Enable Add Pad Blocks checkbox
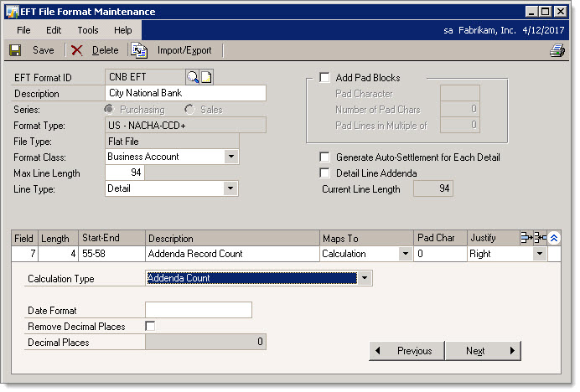Image resolution: width=580 pixels, height=392 pixels. click(324, 78)
